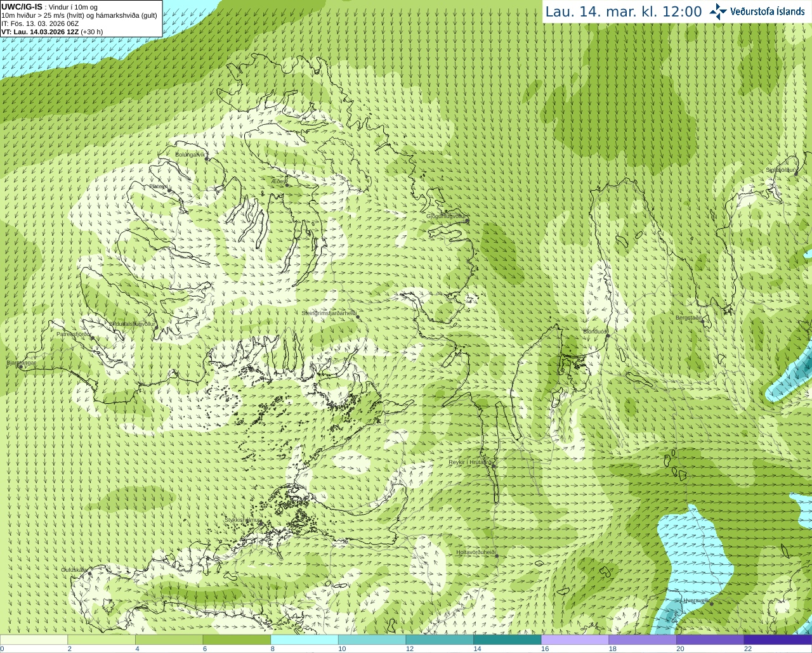812x653 pixels.
Task: Select the 0–2 m/s pale yellow legend swatch
Action: coord(34,640)
